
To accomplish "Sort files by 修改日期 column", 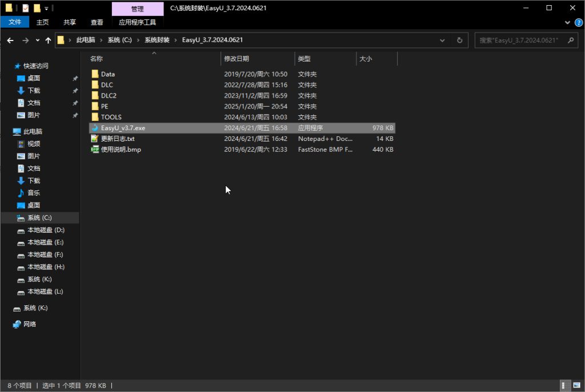I will [237, 59].
